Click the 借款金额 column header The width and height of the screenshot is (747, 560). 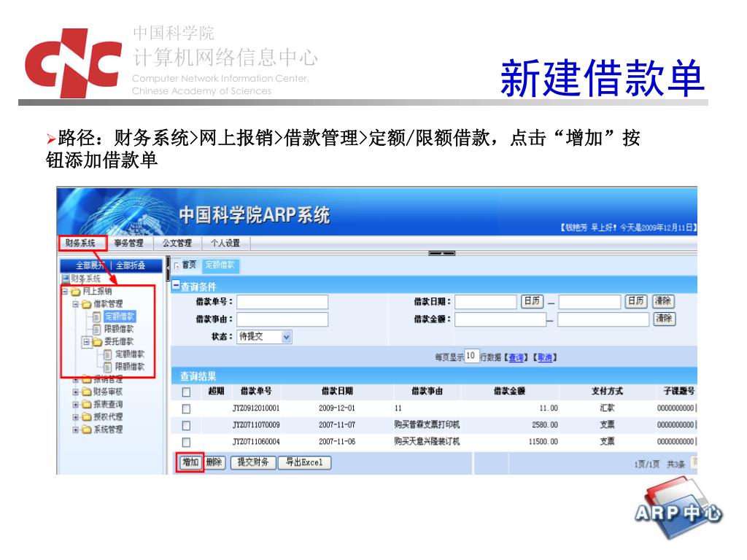(509, 391)
